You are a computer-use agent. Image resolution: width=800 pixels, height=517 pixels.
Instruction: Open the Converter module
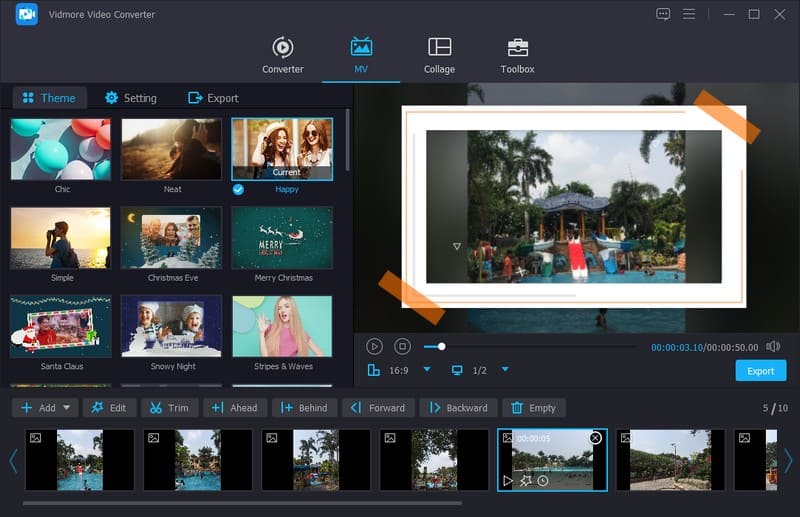coord(283,55)
